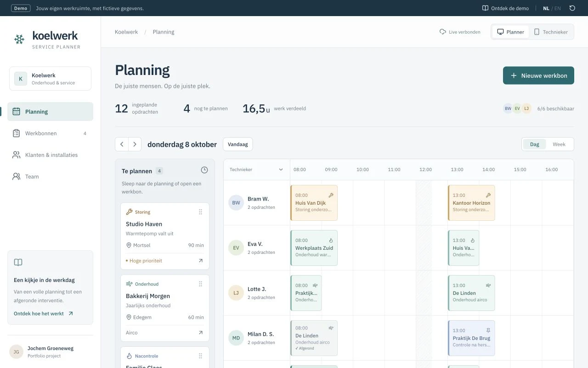Open Klanten & installaties
588x368 pixels.
50,155
